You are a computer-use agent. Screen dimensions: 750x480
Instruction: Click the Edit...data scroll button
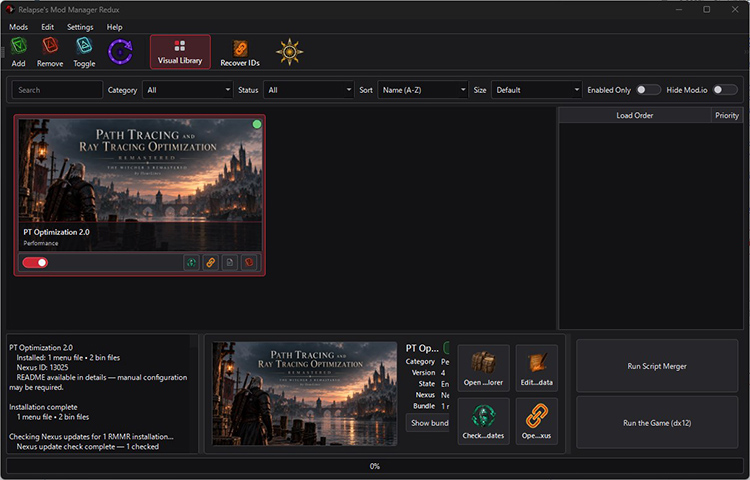pyautogui.click(x=537, y=368)
